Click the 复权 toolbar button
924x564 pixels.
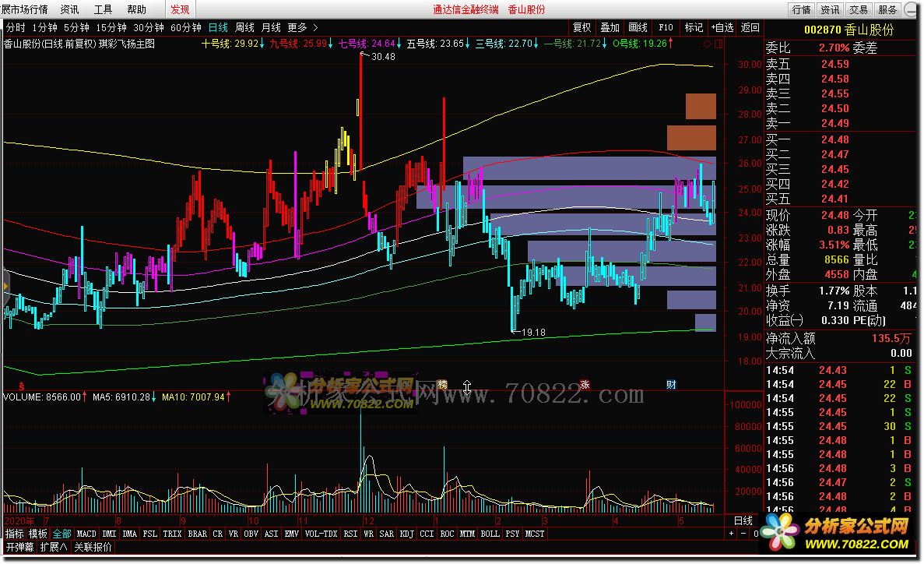coord(581,28)
